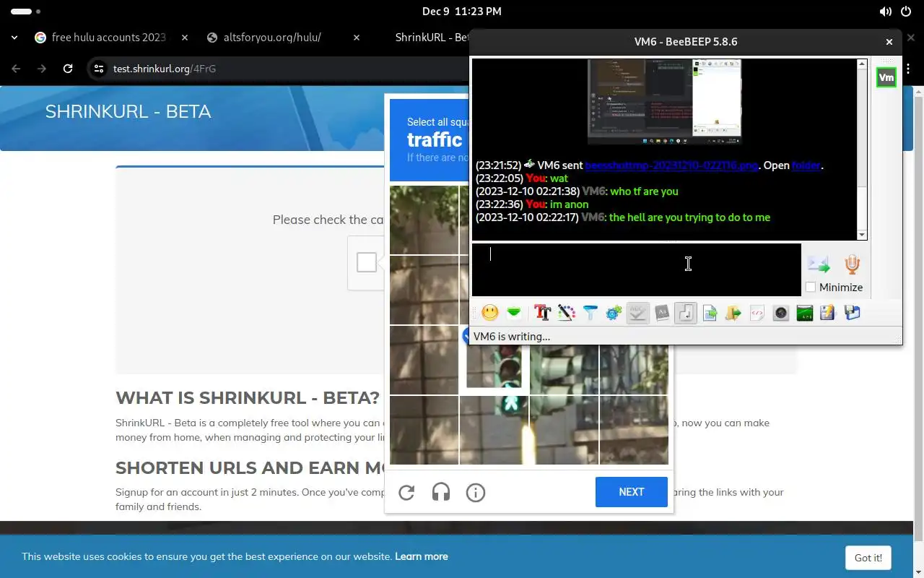Viewport: 924px width, 578px height.
Task: Click the BeeBEEP chat scrollbar down arrow
Action: tap(862, 235)
